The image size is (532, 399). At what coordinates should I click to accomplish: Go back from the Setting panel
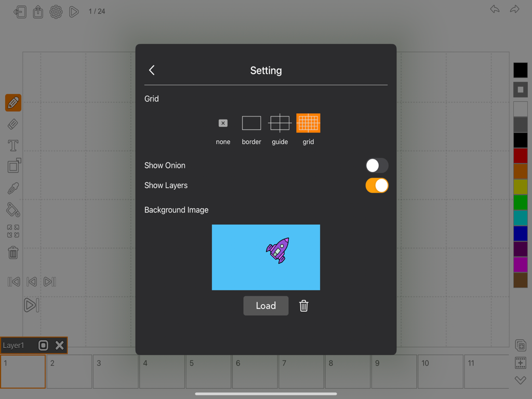151,70
